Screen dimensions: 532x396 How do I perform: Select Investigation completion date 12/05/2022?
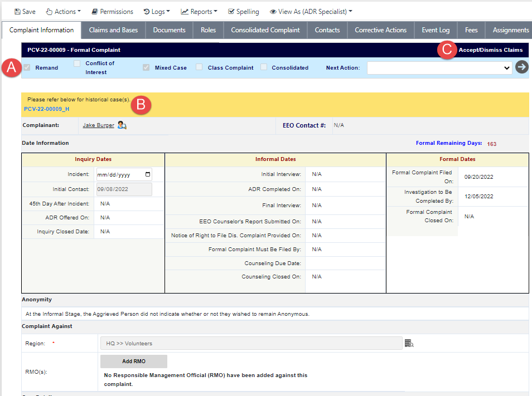click(x=478, y=197)
